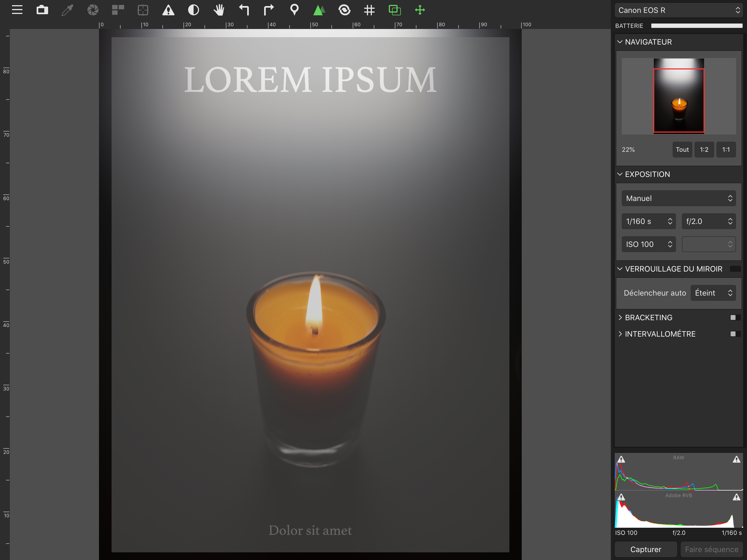Rotate image left with arrow icon
The width and height of the screenshot is (747, 560).
[244, 10]
